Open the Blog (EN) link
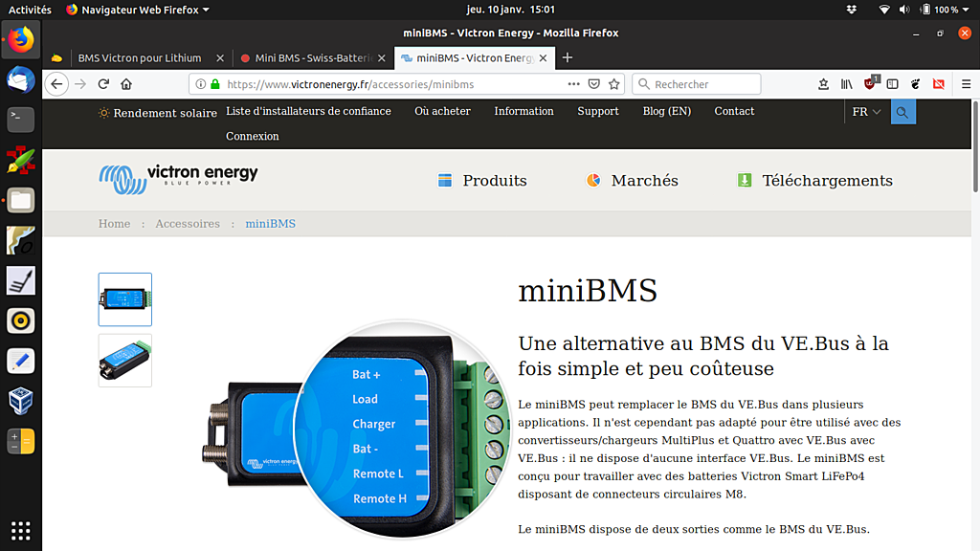 667,111
